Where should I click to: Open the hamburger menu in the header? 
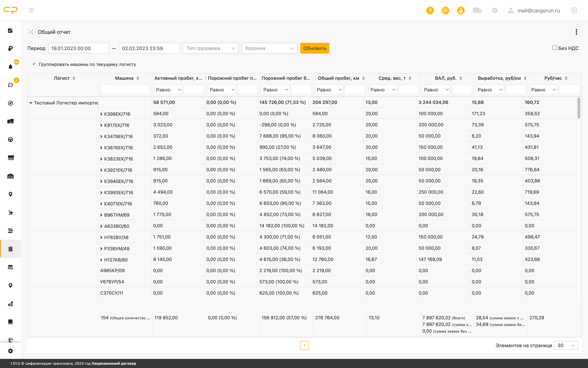point(31,10)
